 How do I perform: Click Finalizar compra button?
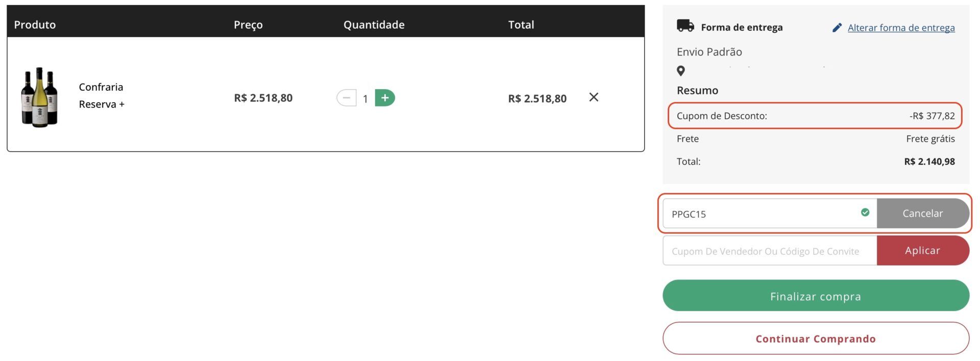coord(815,296)
